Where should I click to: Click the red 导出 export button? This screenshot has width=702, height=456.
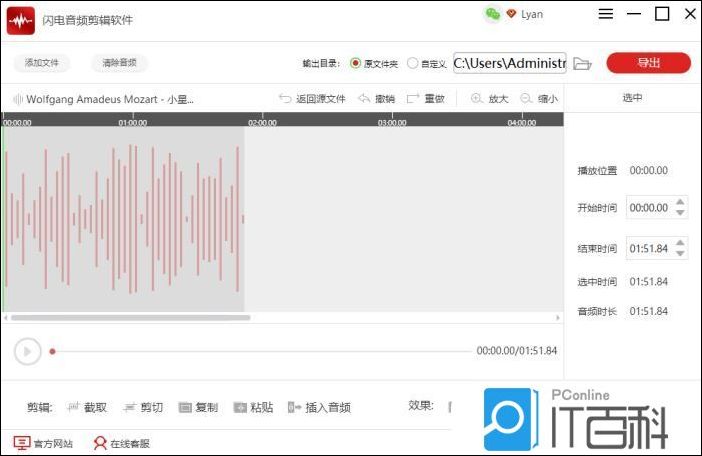click(649, 63)
